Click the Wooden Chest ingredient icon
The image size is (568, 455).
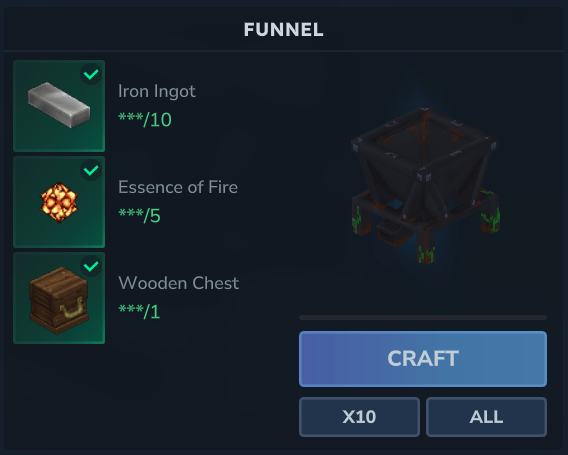[59, 298]
